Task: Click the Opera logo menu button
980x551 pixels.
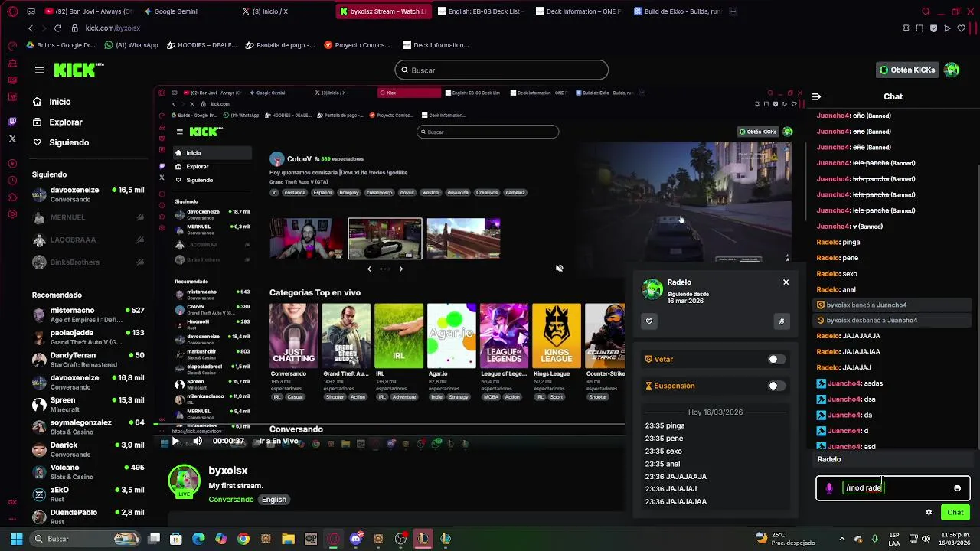Action: click(x=11, y=11)
